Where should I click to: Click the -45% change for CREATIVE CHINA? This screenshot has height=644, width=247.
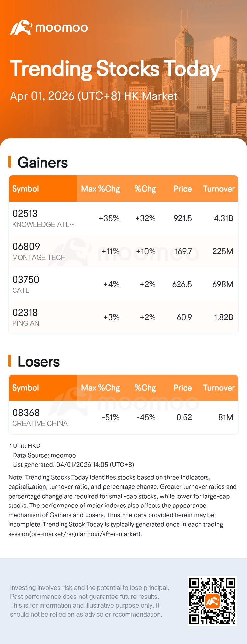(x=146, y=417)
